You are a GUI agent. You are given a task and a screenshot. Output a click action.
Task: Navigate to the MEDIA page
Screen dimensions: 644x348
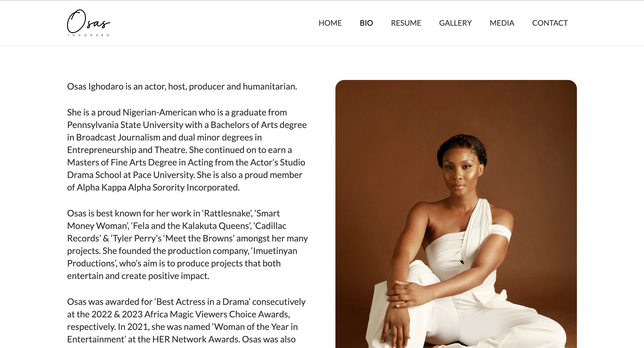(x=502, y=23)
